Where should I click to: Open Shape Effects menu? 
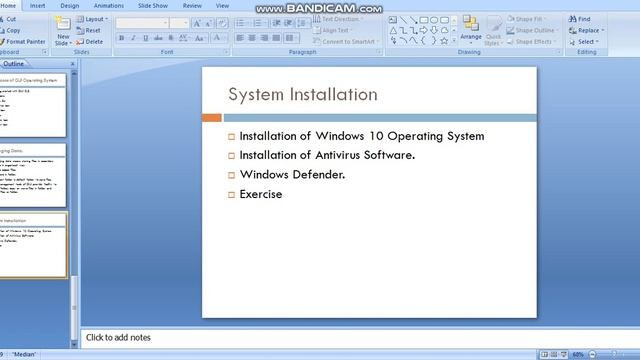(x=531, y=42)
